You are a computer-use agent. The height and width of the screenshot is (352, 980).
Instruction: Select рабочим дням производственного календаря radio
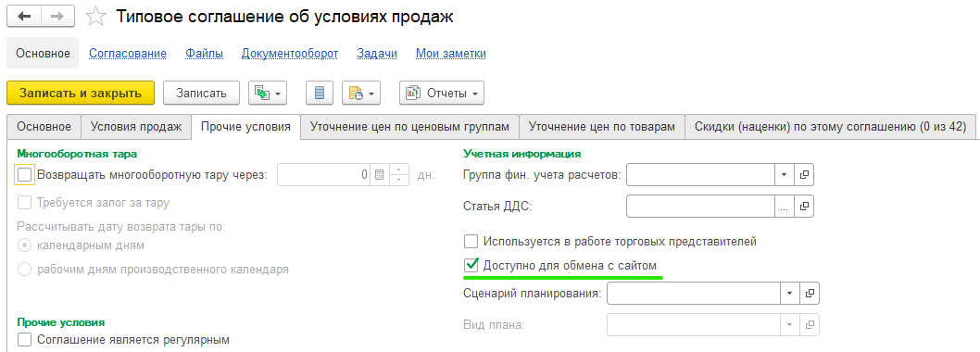pos(24,270)
